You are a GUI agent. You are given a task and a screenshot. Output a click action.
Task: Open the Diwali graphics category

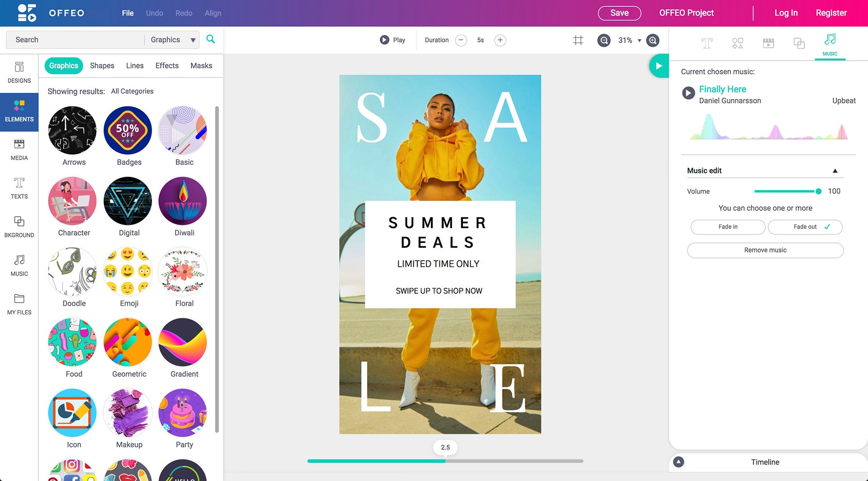[x=184, y=207]
